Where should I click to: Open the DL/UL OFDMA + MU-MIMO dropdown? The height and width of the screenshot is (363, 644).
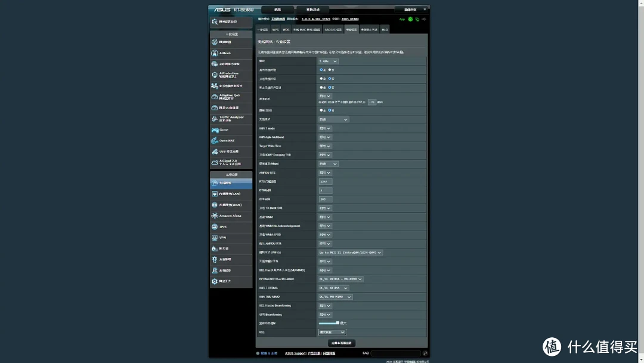click(x=340, y=279)
